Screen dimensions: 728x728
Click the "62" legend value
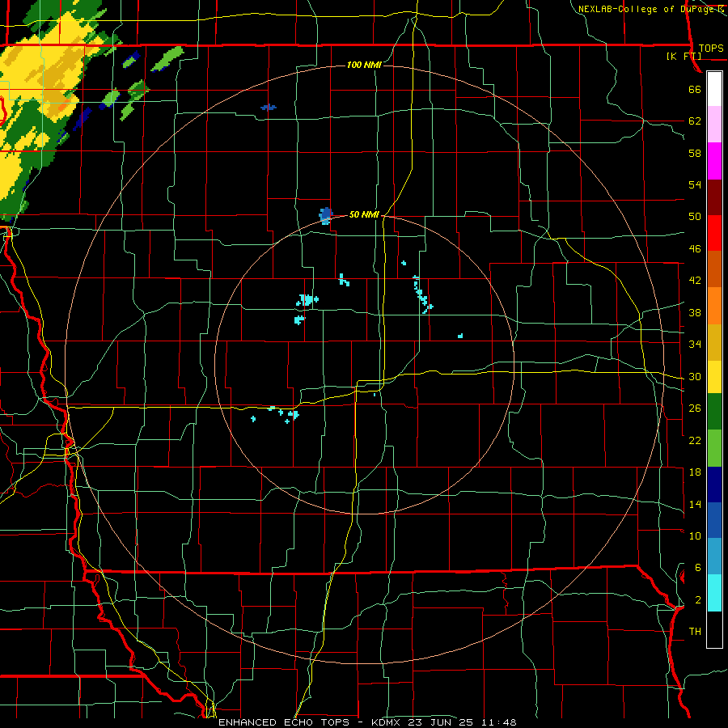695,121
